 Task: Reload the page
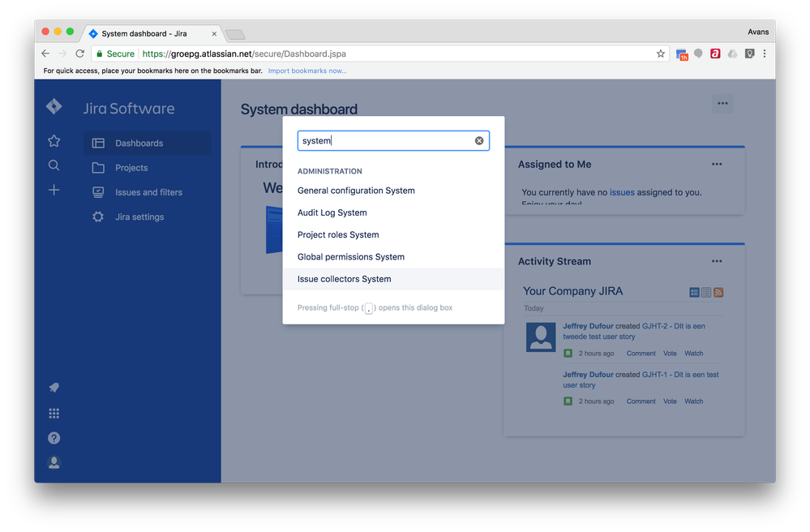click(x=79, y=54)
